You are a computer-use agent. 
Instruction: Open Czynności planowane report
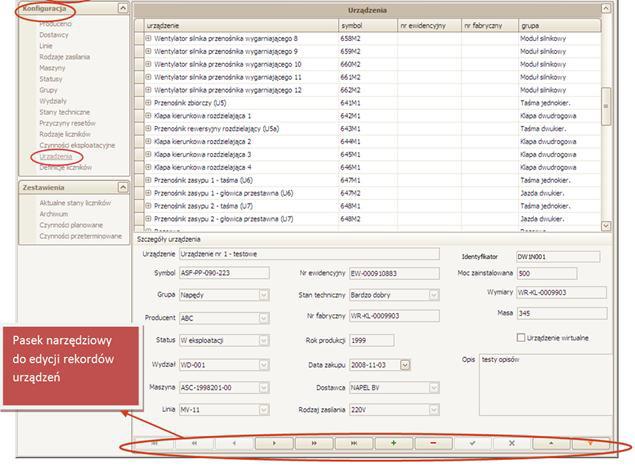click(x=71, y=225)
